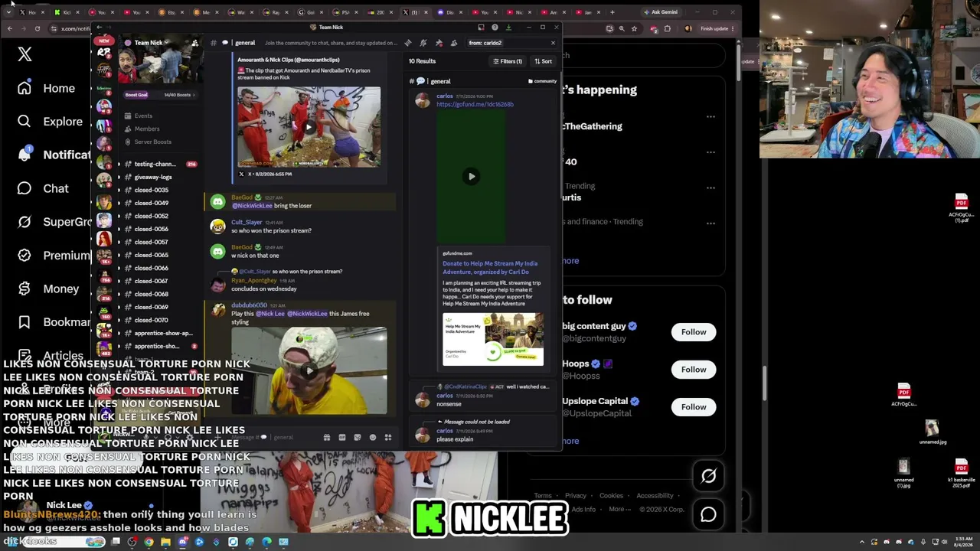
Task: Open Server Boosts in Discord sidebar
Action: click(153, 142)
